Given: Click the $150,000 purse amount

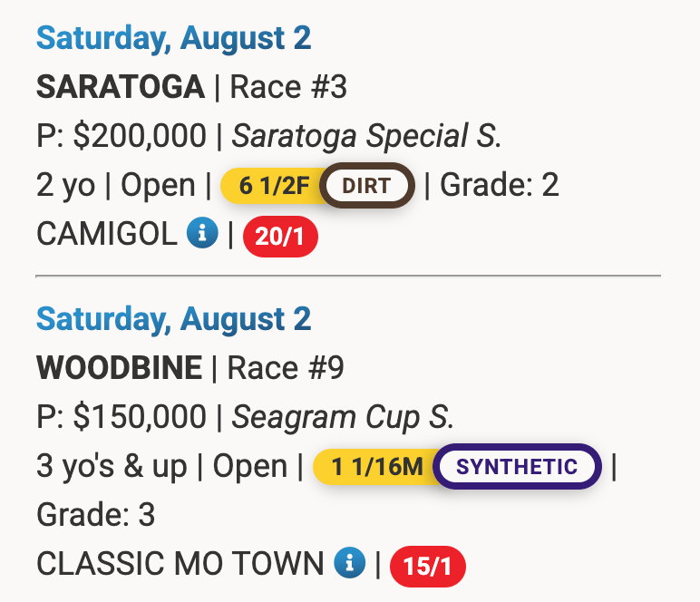Looking at the screenshot, I should (140, 417).
